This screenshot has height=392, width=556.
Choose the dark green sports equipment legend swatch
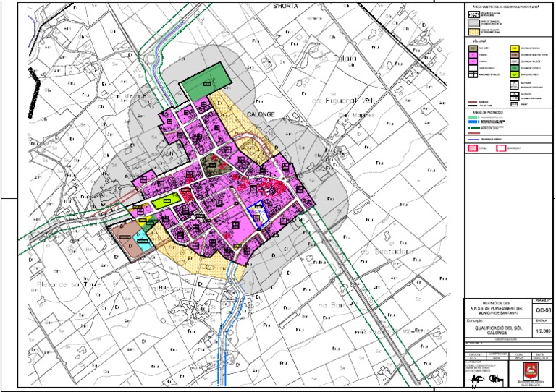click(515, 68)
